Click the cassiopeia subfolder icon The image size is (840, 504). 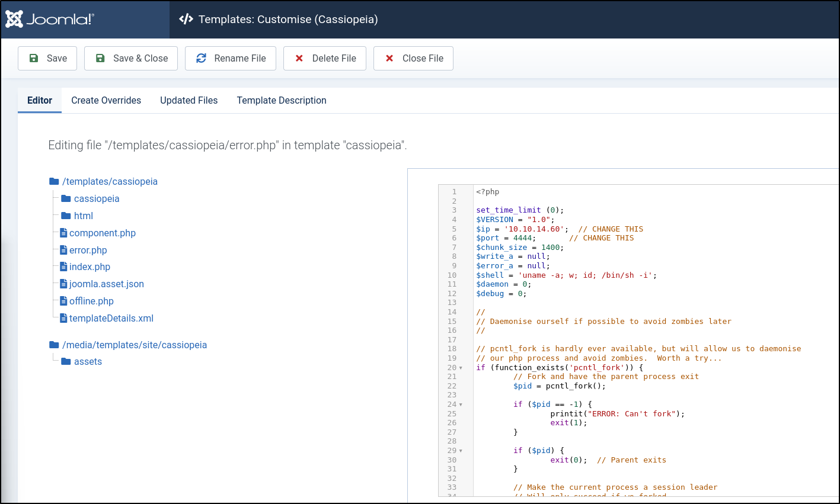click(66, 198)
